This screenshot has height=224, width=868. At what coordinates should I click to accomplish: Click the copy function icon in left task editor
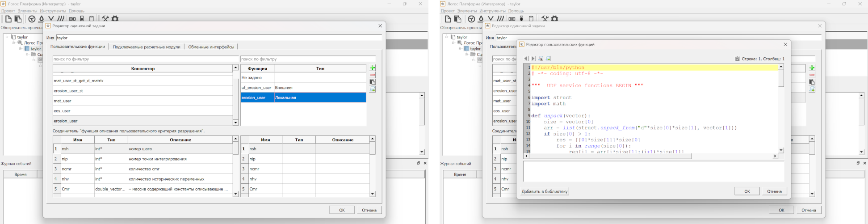click(x=373, y=82)
